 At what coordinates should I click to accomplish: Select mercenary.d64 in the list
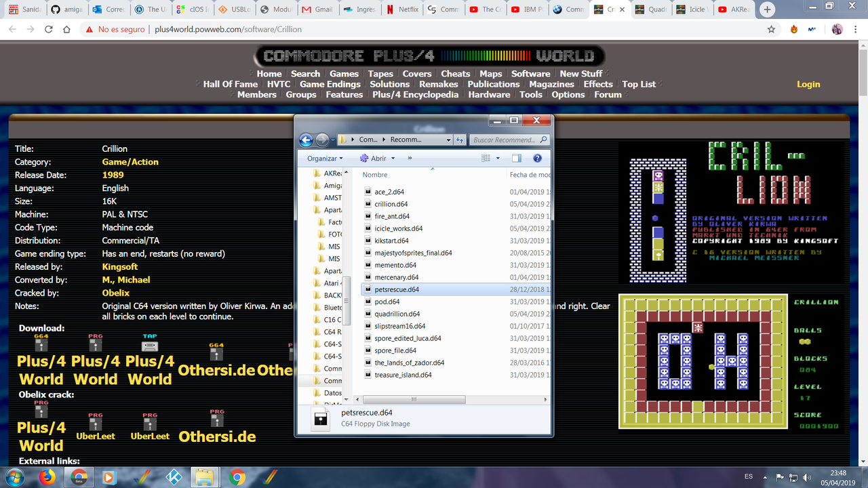pos(396,277)
